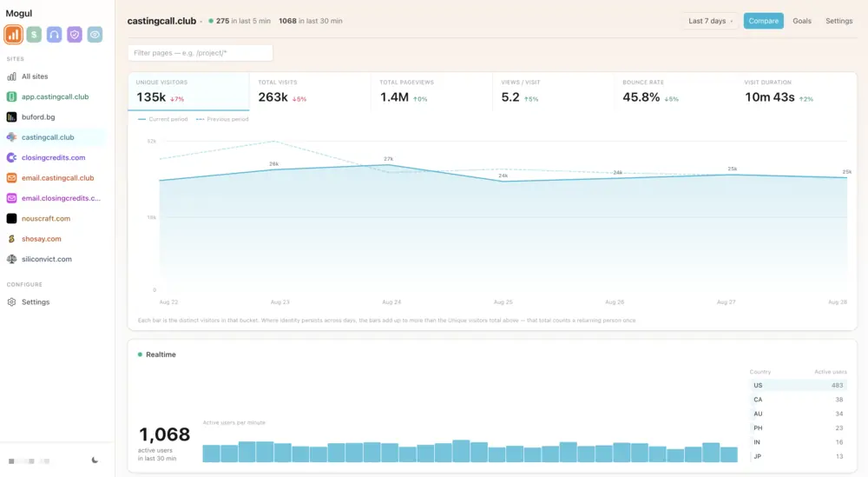Toggle the Compare previous period button
868x477 pixels.
(763, 21)
